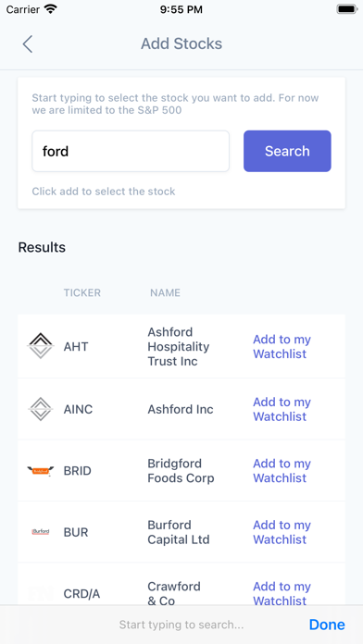Add CRD/A to my Watchlist
The height and width of the screenshot is (644, 363).
(x=282, y=593)
